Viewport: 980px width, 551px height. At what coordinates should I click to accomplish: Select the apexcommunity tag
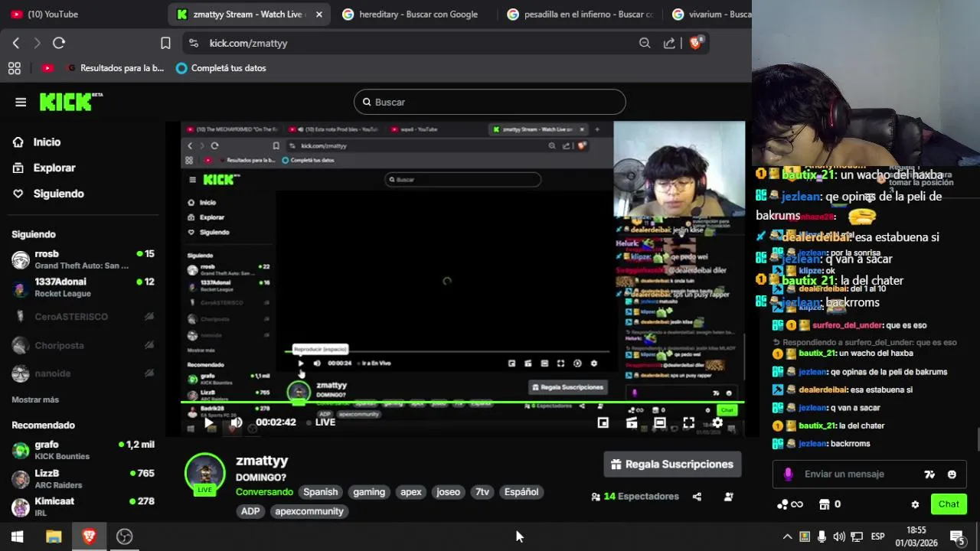coord(309,511)
